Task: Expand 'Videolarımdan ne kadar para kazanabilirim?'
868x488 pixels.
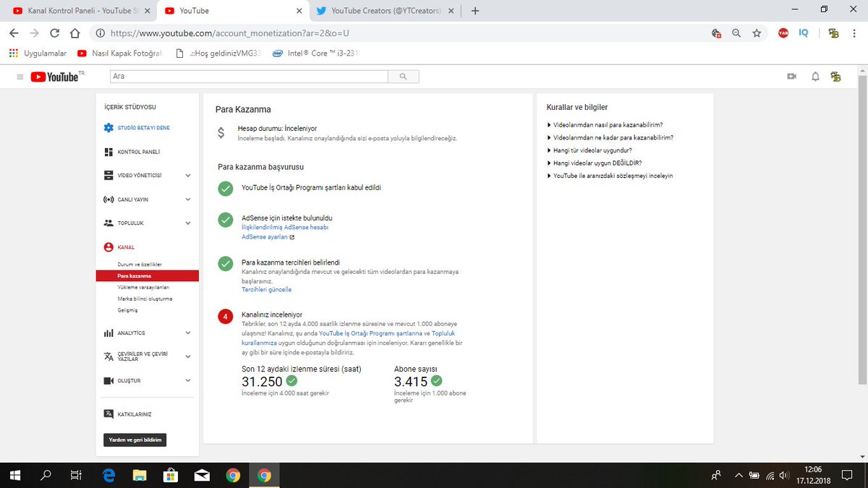Action: click(610, 137)
